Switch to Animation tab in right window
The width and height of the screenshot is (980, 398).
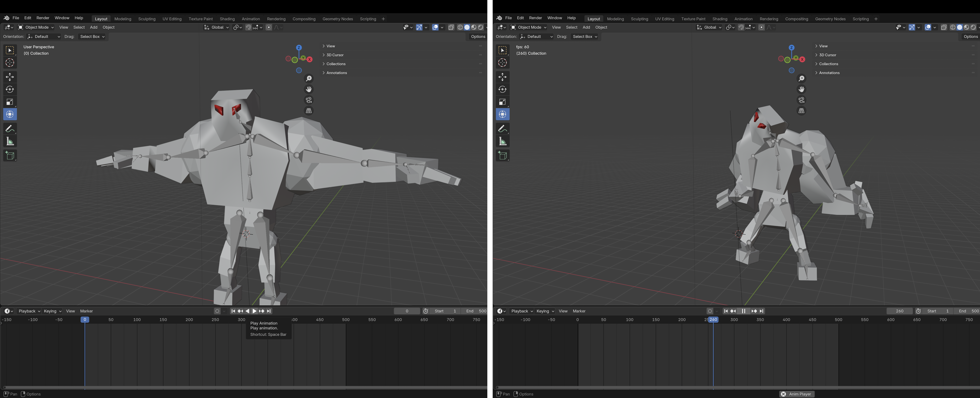[743, 19]
